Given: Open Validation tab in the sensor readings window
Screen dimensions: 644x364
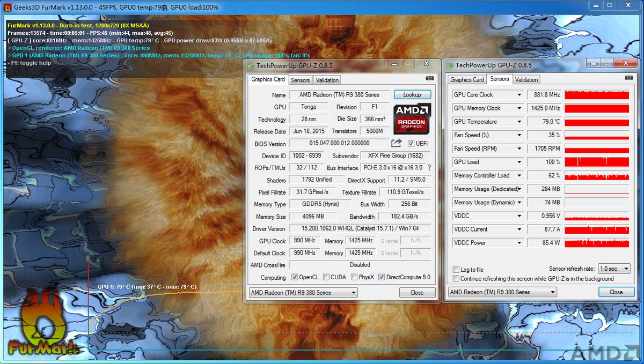Looking at the screenshot, I should (x=526, y=80).
